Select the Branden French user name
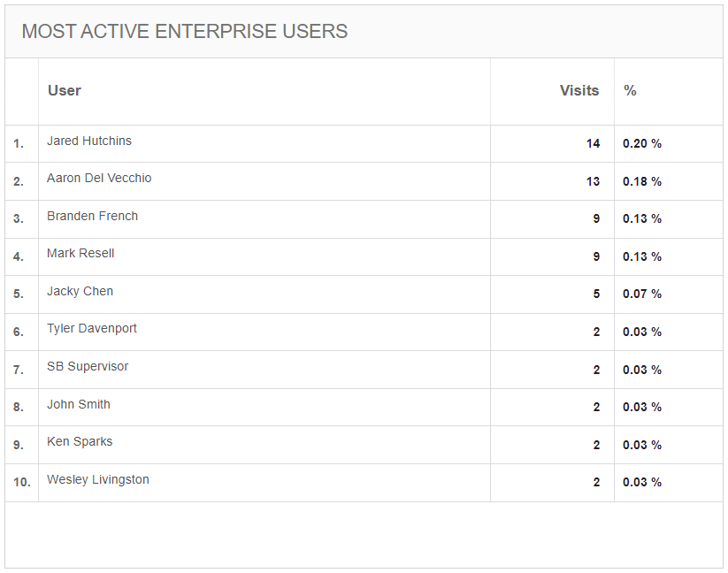 92,217
